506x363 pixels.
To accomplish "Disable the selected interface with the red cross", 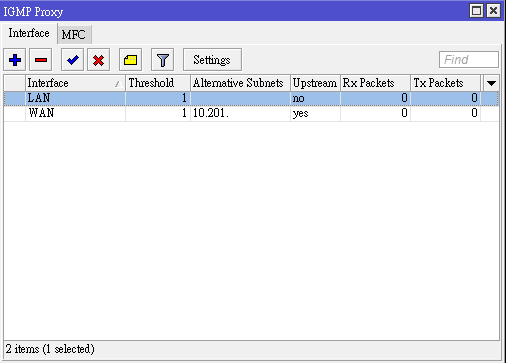I will [x=98, y=60].
